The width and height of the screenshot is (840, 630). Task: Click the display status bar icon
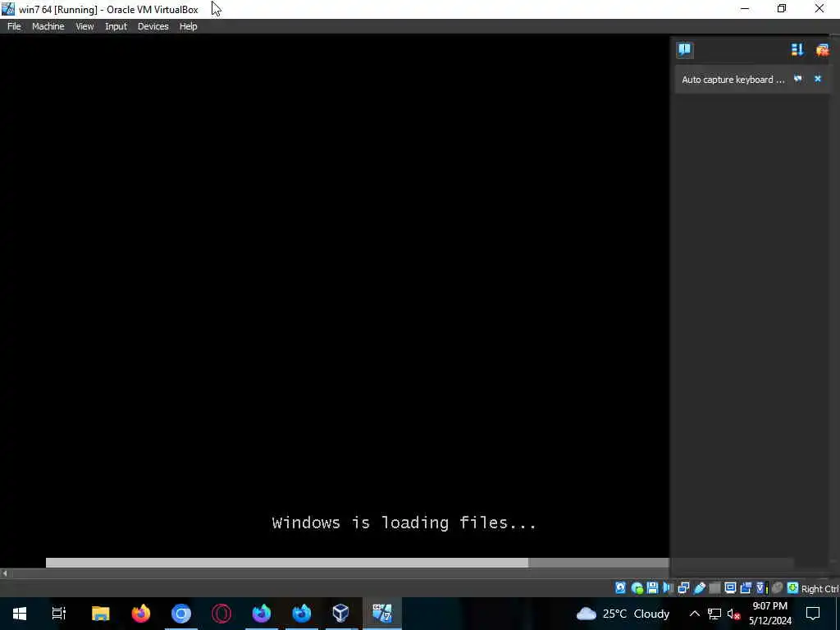(730, 588)
